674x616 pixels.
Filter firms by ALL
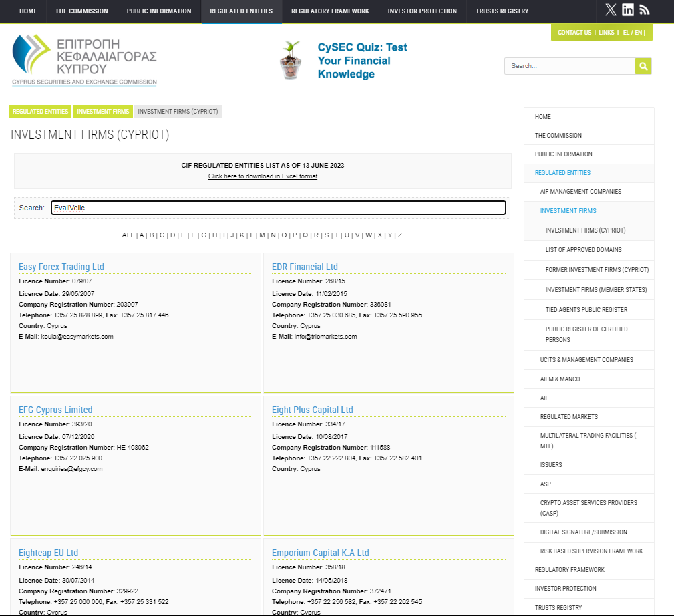[128, 235]
